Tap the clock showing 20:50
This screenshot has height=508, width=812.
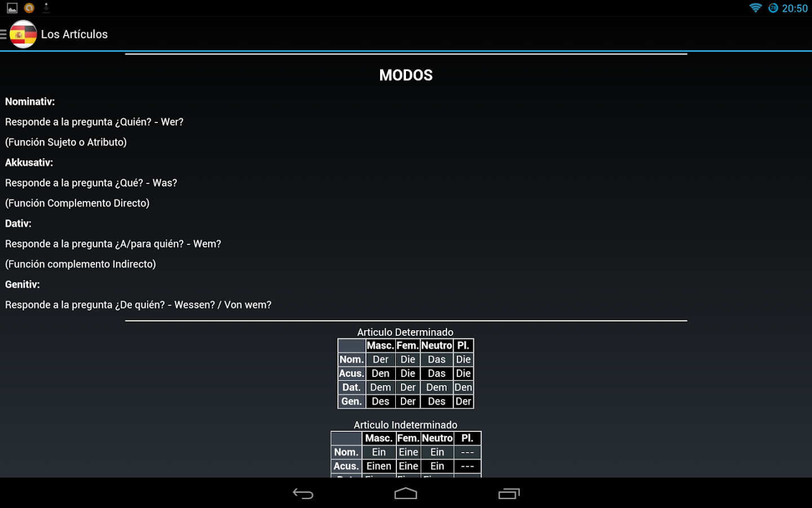(x=795, y=8)
